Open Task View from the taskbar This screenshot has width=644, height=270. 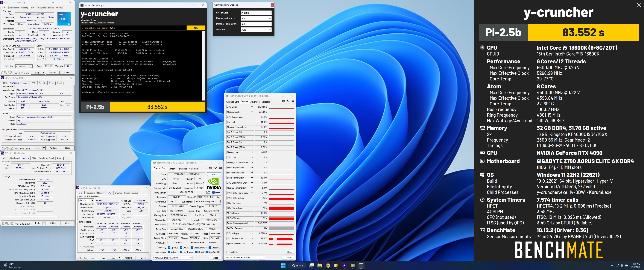[312, 265]
